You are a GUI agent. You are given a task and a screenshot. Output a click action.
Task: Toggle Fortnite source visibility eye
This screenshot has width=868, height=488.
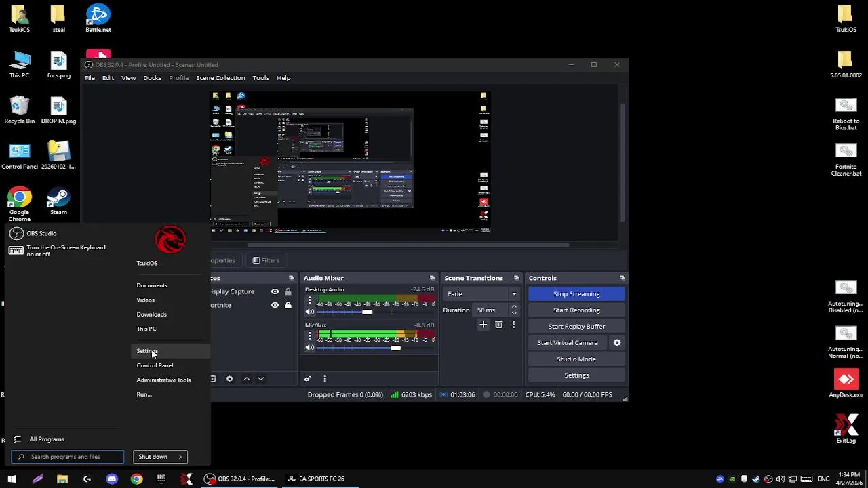pyautogui.click(x=275, y=305)
